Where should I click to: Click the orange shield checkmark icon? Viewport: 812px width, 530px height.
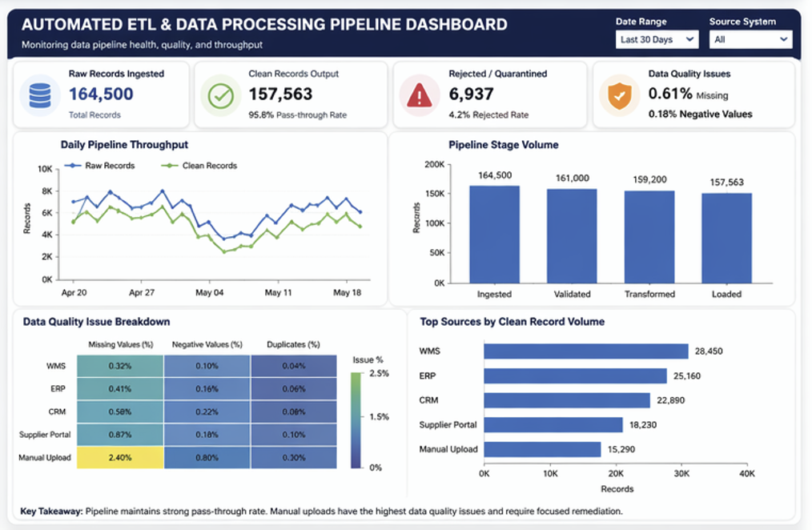[x=618, y=95]
